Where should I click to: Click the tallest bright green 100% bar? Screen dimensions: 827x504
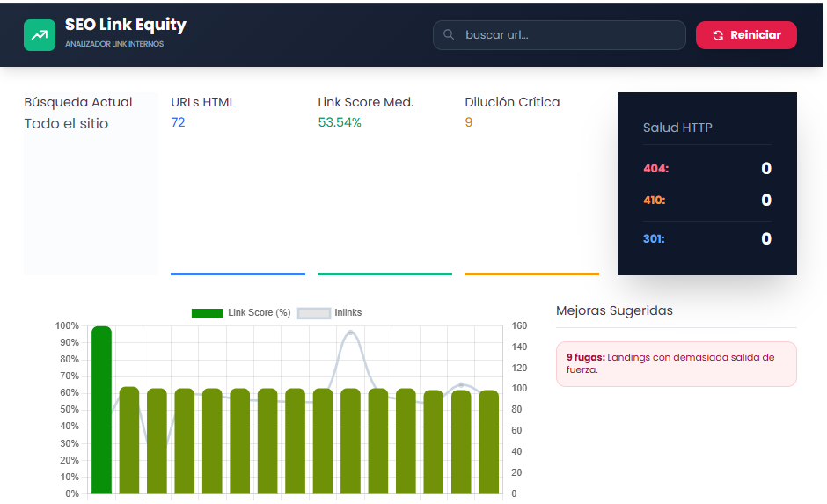point(102,409)
